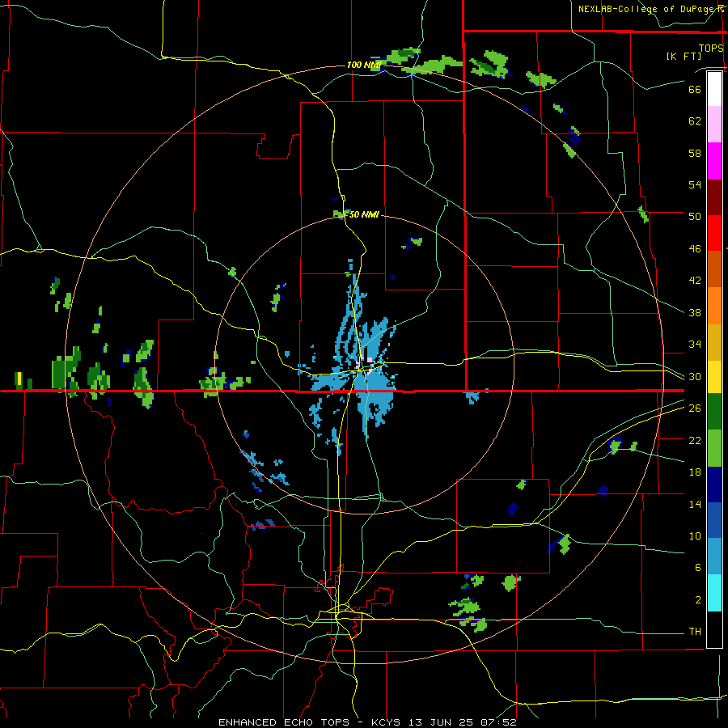728x728 pixels.
Task: Click the ENHANCED ECHO TOPS product title
Action: pyautogui.click(x=283, y=722)
